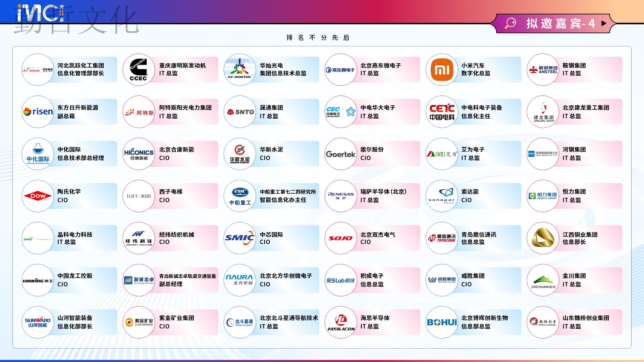
Task: Click the Sunward logo
Action: (x=38, y=322)
